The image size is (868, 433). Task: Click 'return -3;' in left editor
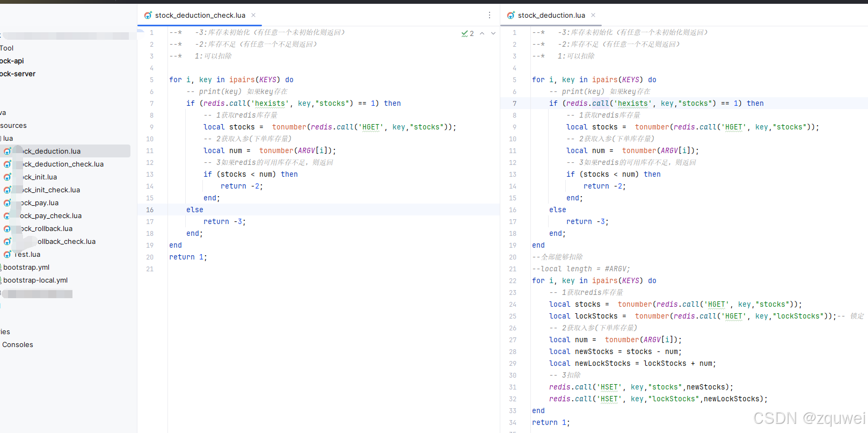click(x=224, y=222)
